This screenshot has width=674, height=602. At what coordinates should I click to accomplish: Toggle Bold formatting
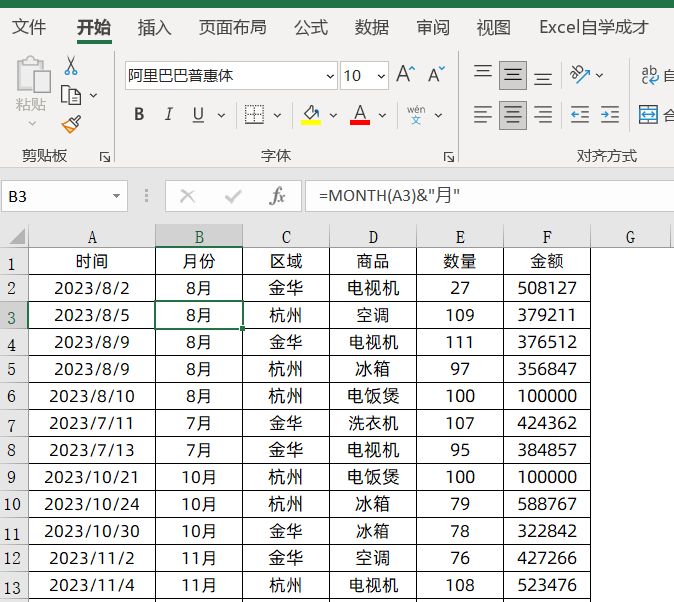pyautogui.click(x=139, y=114)
